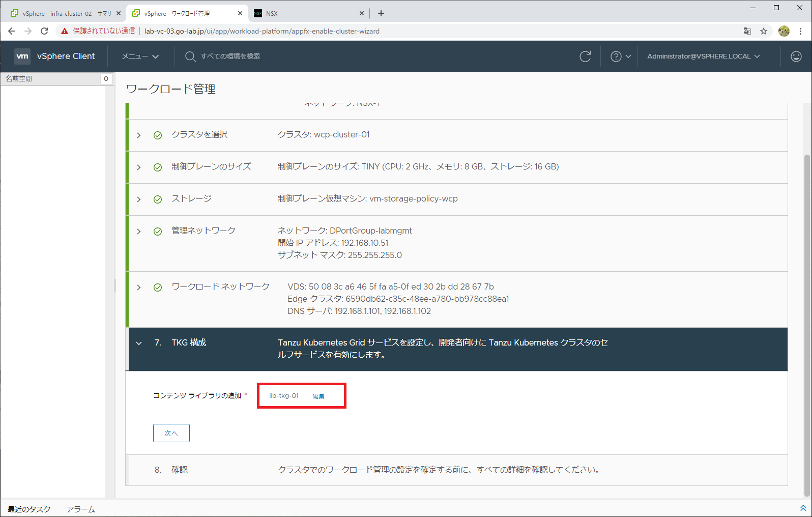Image resolution: width=812 pixels, height=517 pixels.
Task: Collapse the TKG 構成 step
Action: [x=139, y=343]
